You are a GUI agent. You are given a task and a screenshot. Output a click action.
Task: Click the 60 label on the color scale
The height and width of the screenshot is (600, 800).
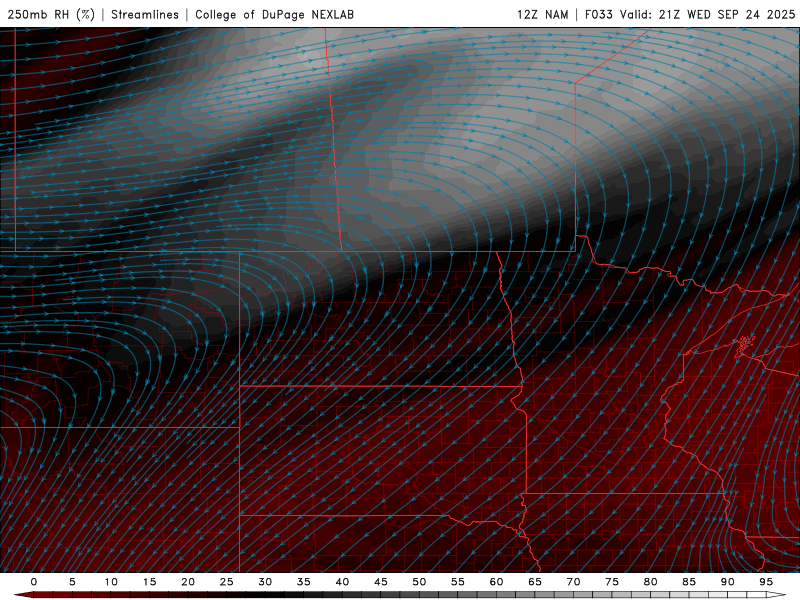(496, 582)
